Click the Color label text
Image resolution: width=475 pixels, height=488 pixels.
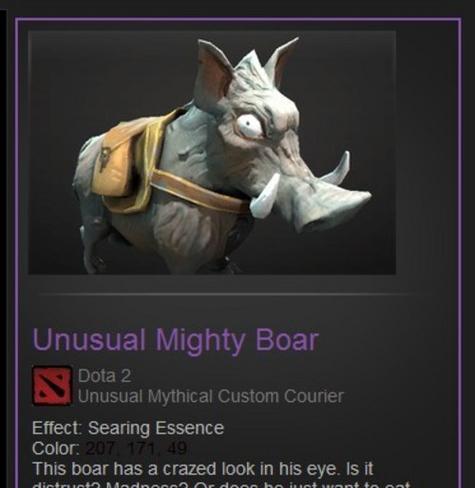(55, 449)
